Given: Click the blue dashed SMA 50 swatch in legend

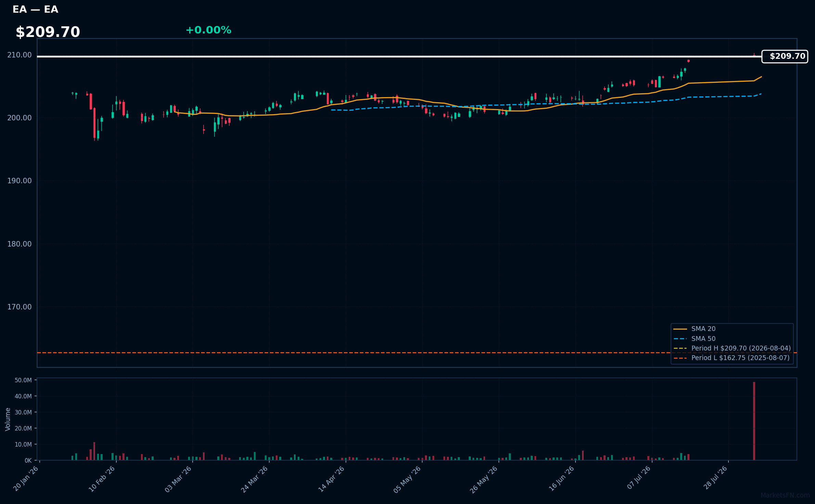Looking at the screenshot, I should tap(680, 339).
